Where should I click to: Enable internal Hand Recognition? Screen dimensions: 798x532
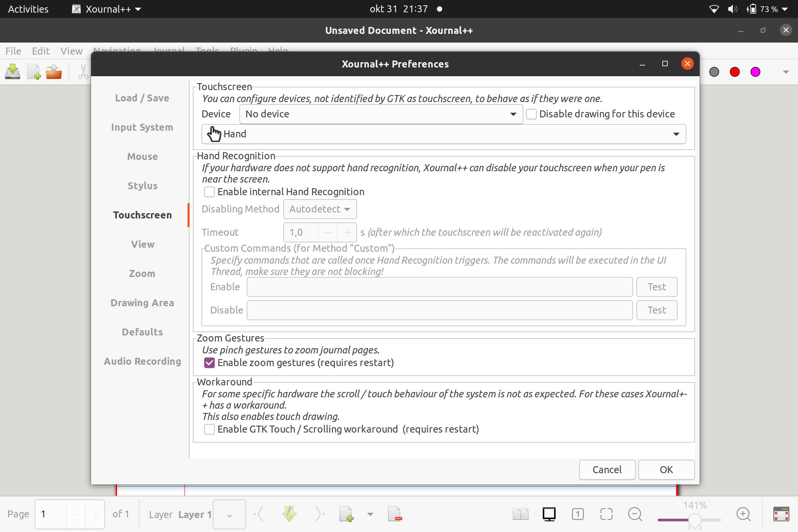[209, 192]
